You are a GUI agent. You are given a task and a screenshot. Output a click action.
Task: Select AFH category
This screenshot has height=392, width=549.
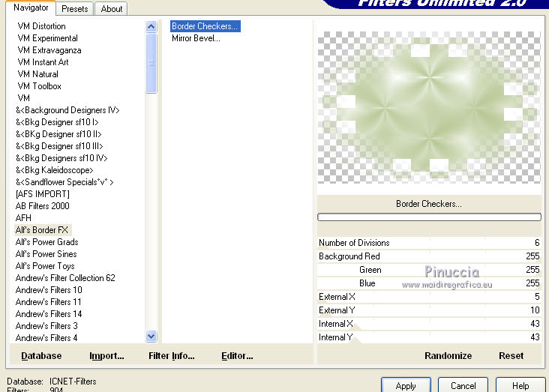23,217
